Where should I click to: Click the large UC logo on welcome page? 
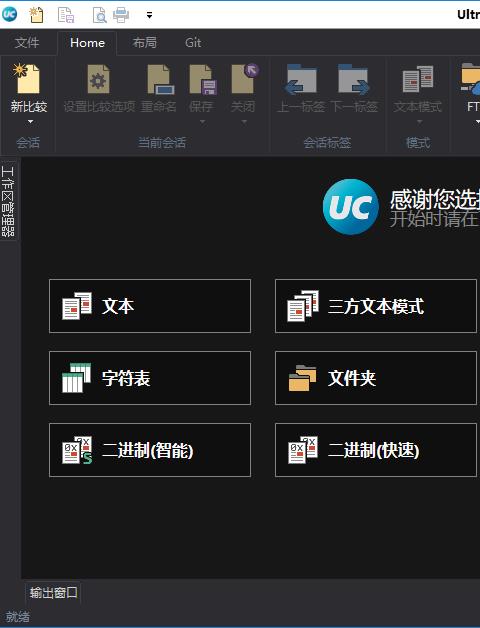[x=351, y=207]
